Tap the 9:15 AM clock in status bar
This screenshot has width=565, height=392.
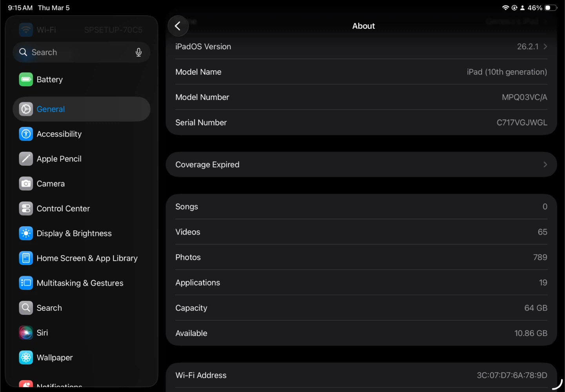(x=20, y=8)
